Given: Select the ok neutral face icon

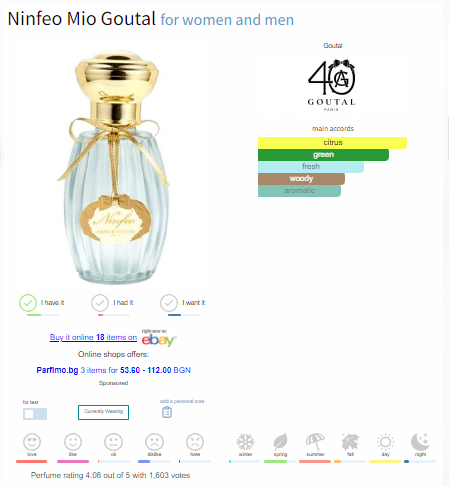Looking at the screenshot, I should [x=113, y=442].
